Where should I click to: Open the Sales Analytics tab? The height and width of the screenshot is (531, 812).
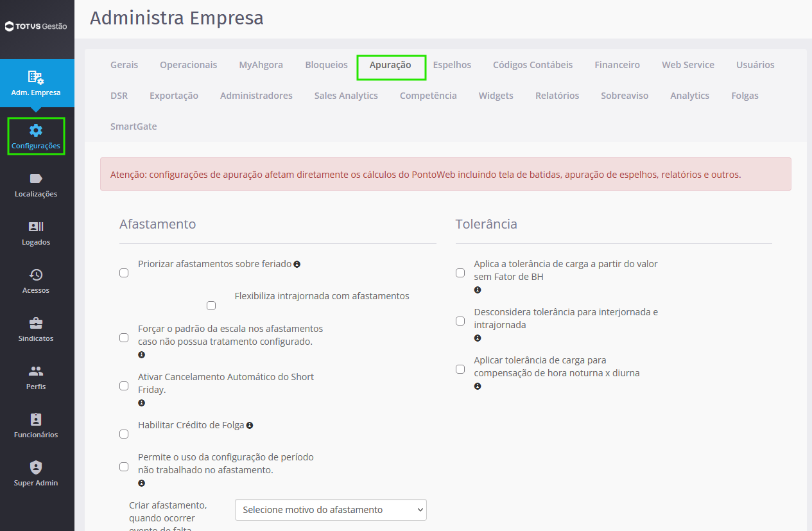coord(346,96)
